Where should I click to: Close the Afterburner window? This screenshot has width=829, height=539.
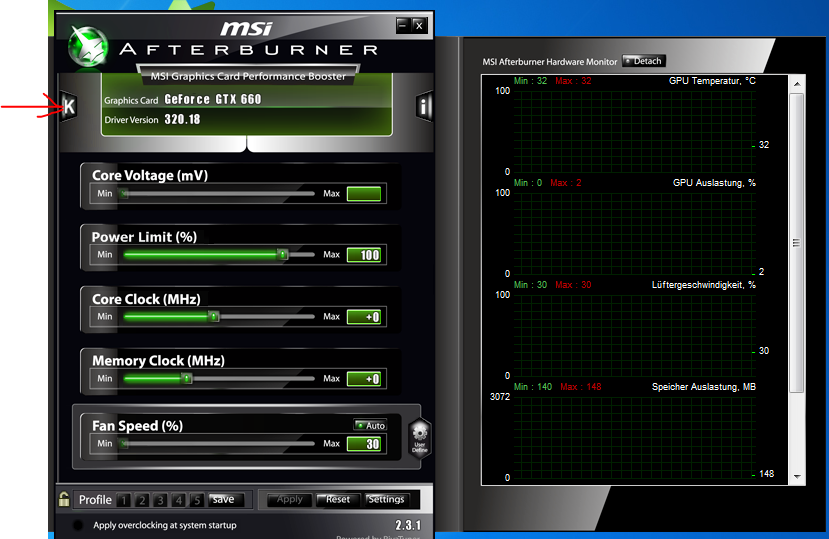pos(419,25)
